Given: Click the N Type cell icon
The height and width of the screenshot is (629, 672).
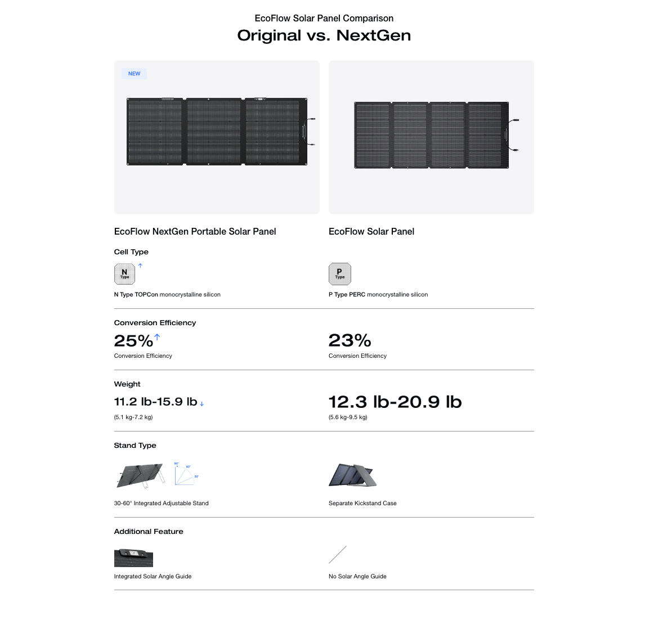Looking at the screenshot, I should [124, 274].
